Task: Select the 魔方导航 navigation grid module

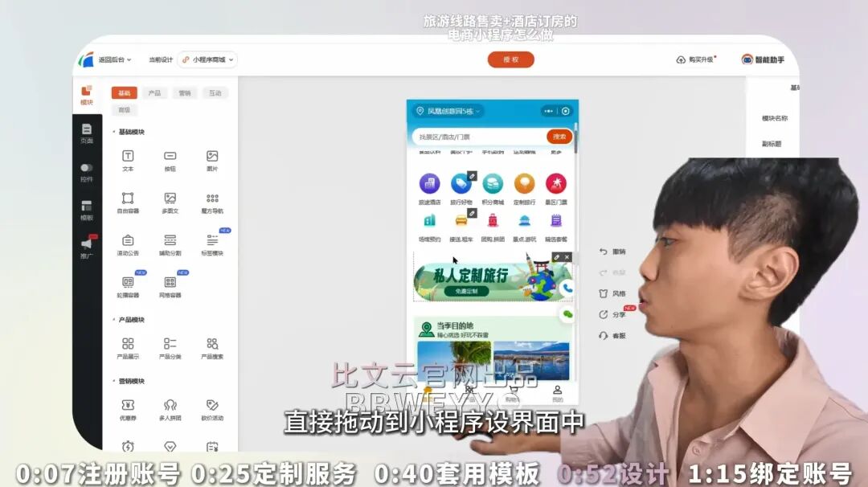Action: pos(212,203)
